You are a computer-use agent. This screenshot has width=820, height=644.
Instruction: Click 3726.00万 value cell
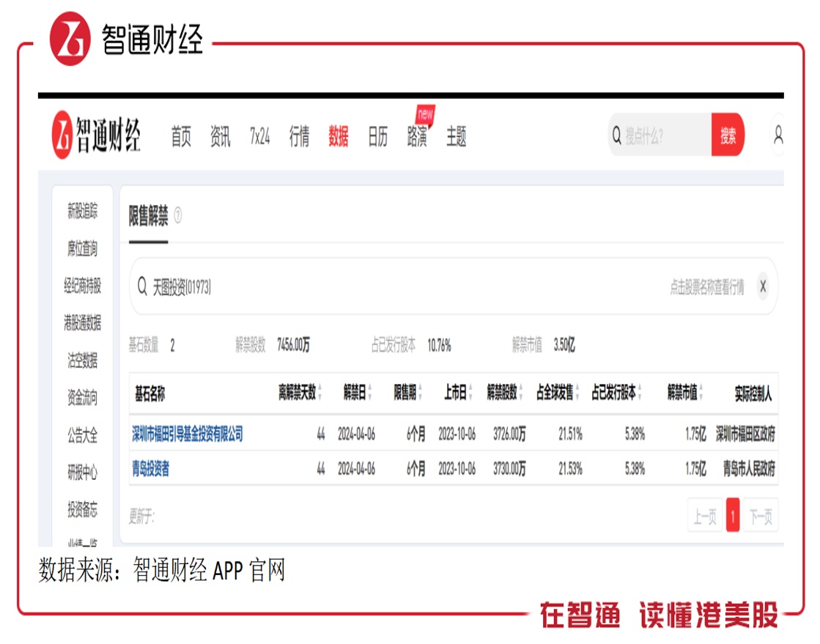(x=509, y=434)
